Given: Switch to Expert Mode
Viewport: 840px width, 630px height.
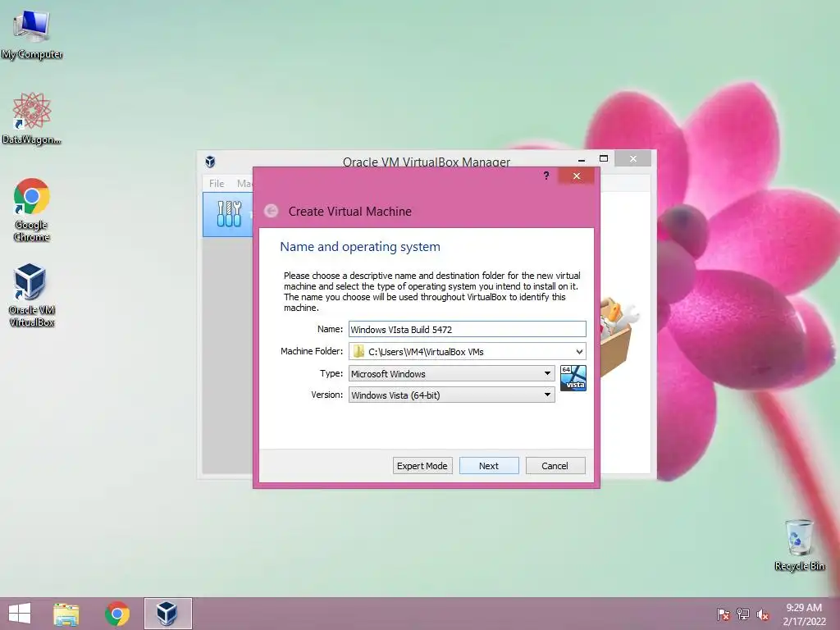Looking at the screenshot, I should pos(422,466).
